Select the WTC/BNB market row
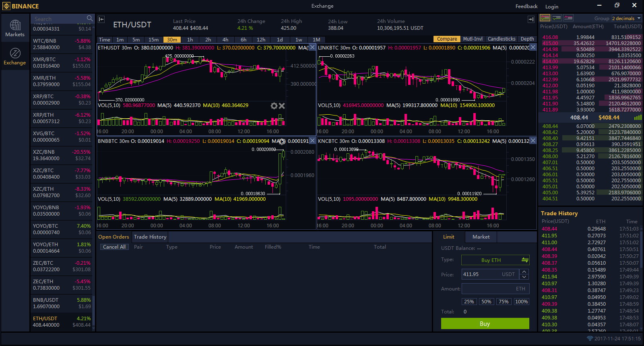This screenshot has width=644, height=346. pyautogui.click(x=62, y=44)
